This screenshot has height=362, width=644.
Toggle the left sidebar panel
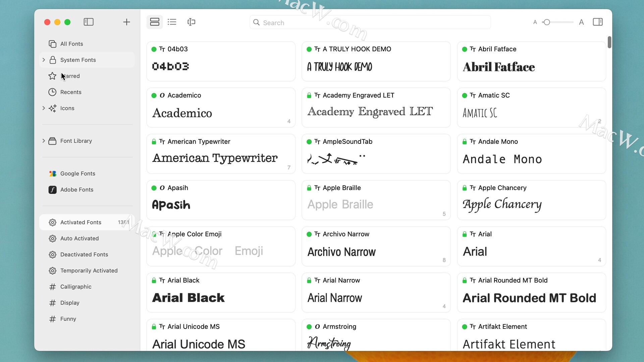click(89, 22)
